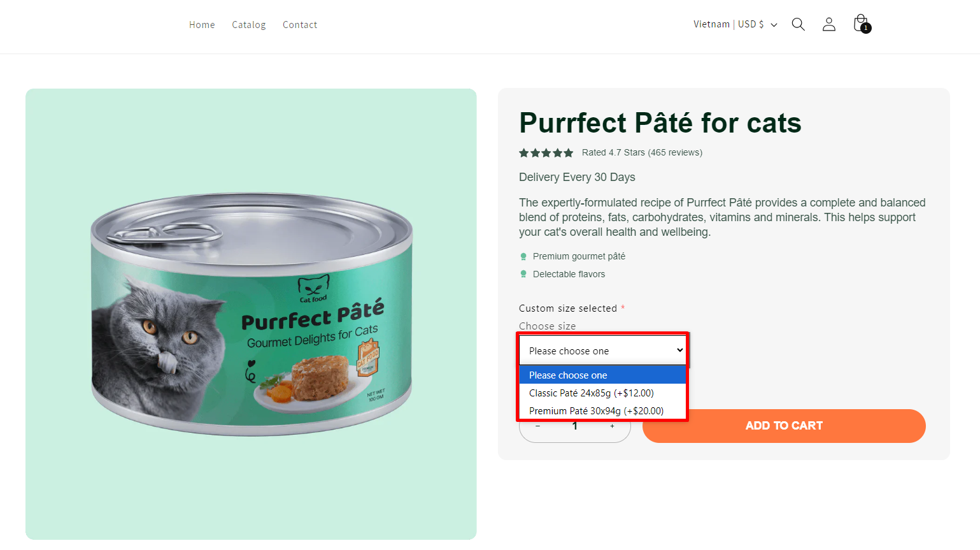Go to the Catalog page
Image resolution: width=980 pixels, height=550 pixels.
(248, 24)
